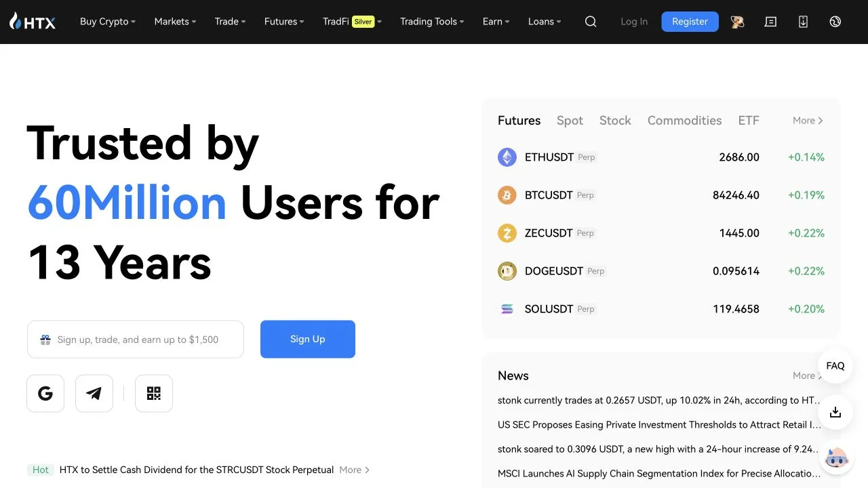Click the Ethereum coin icon

coord(507,157)
